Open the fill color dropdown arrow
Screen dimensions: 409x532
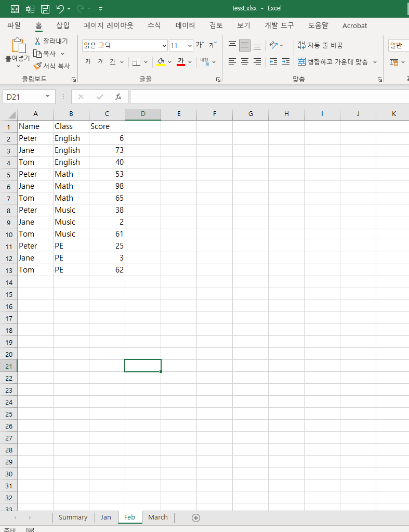click(169, 62)
